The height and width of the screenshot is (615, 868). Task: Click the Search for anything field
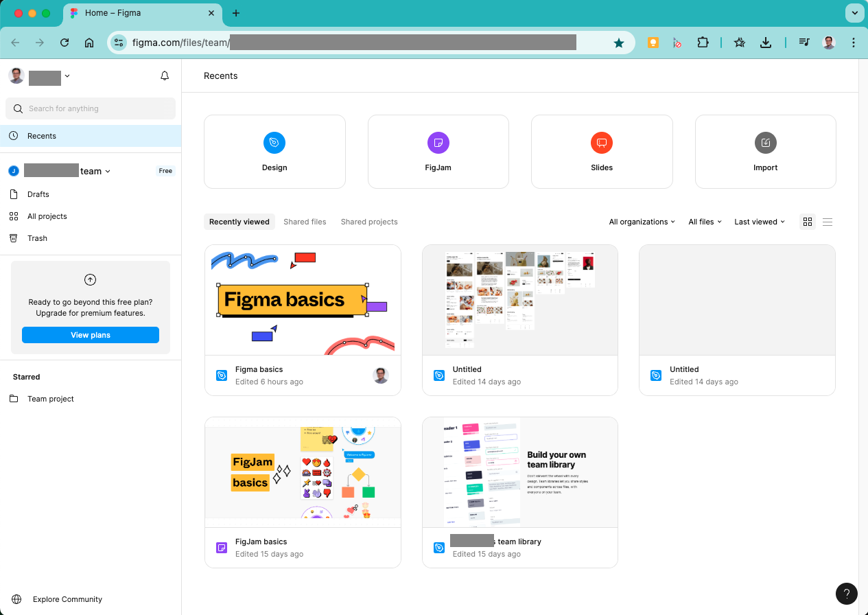[x=91, y=108]
